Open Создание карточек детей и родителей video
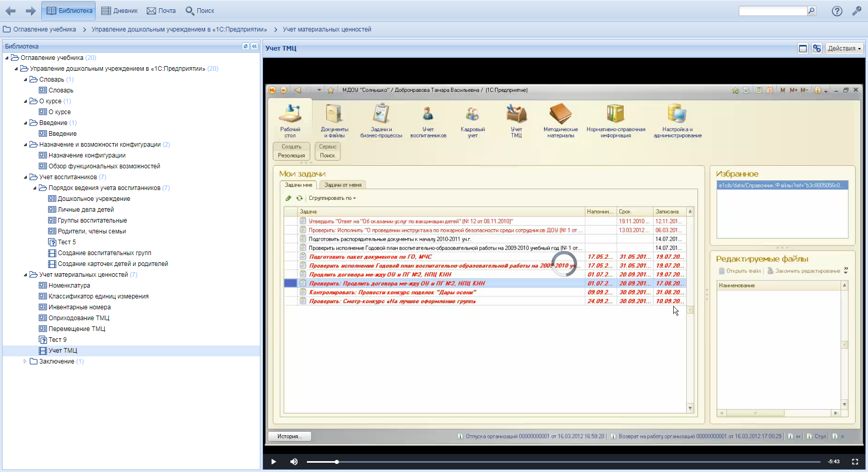The width and height of the screenshot is (868, 472). (x=113, y=264)
